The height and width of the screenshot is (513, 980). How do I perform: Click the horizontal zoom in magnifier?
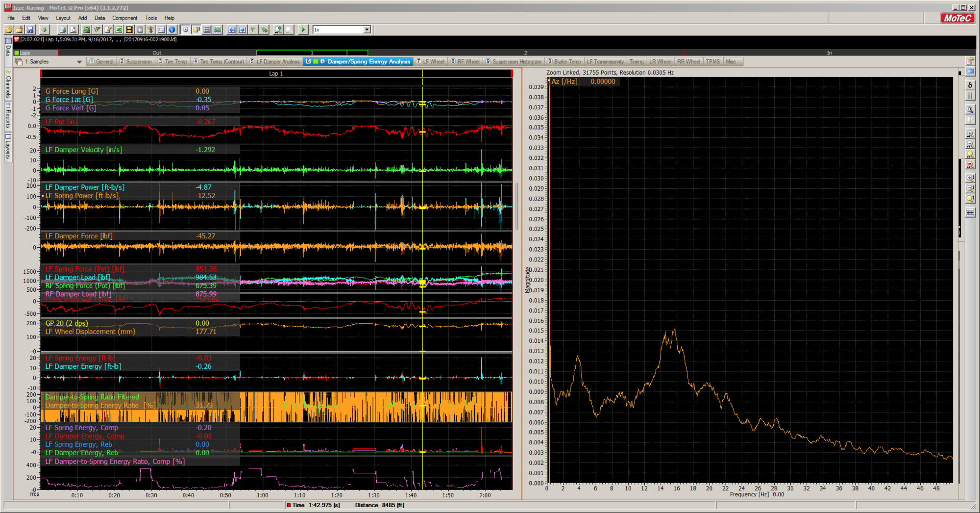point(970,134)
